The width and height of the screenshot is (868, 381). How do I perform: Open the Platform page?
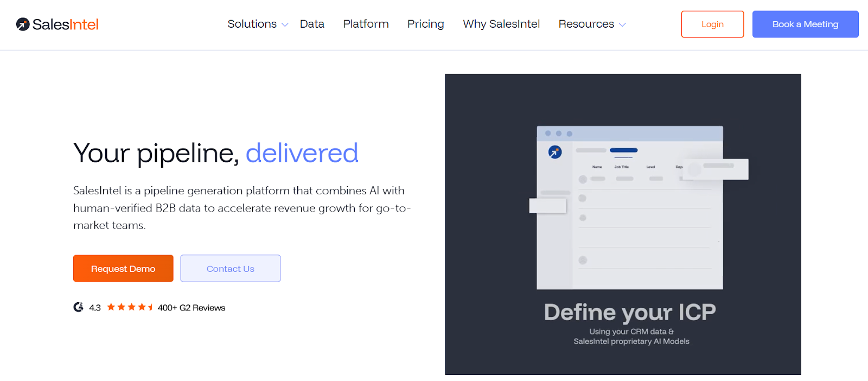click(366, 24)
